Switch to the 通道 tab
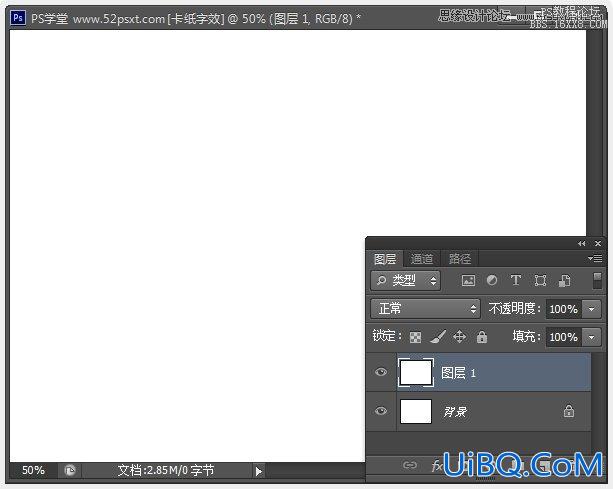This screenshot has width=613, height=489. point(421,259)
